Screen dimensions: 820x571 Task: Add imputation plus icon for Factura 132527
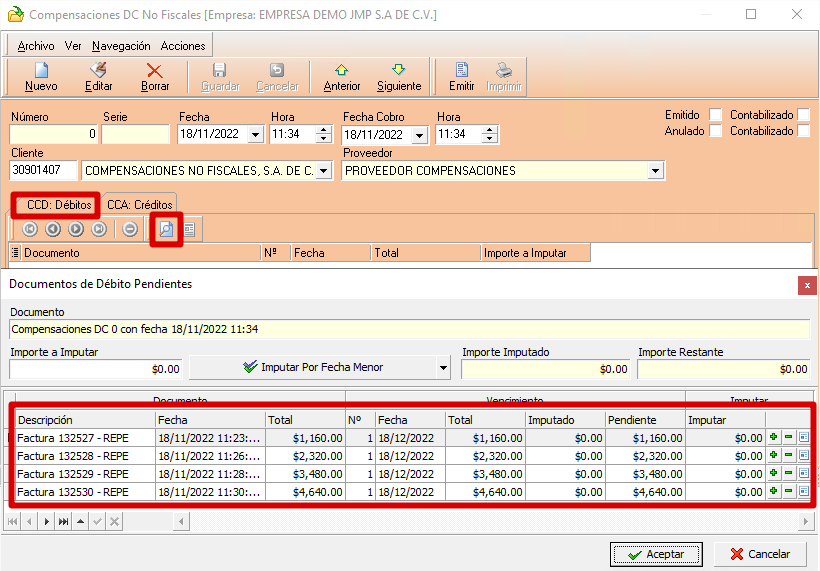[x=773, y=437]
